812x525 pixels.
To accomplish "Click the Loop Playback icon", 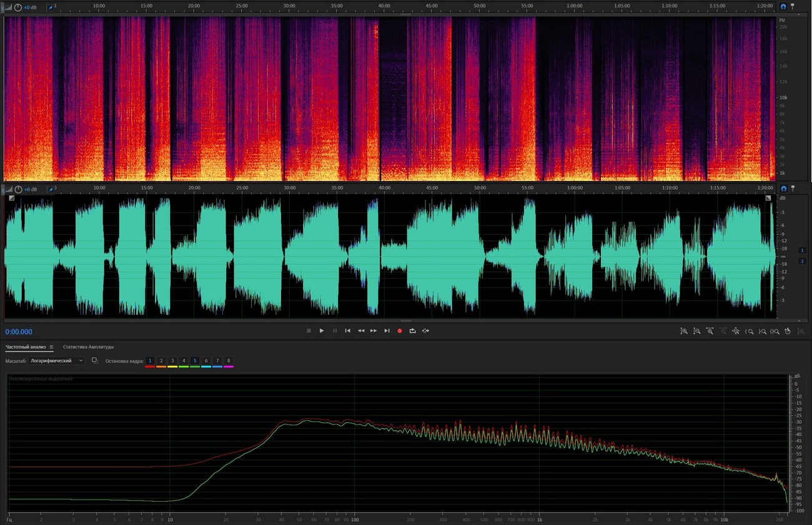I will [x=412, y=331].
